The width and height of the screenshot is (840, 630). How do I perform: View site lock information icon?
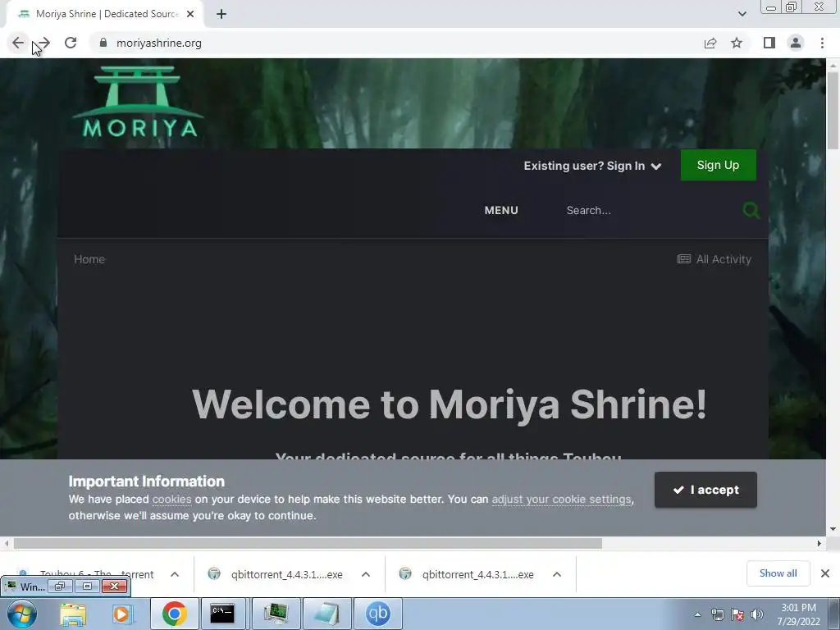pyautogui.click(x=103, y=43)
